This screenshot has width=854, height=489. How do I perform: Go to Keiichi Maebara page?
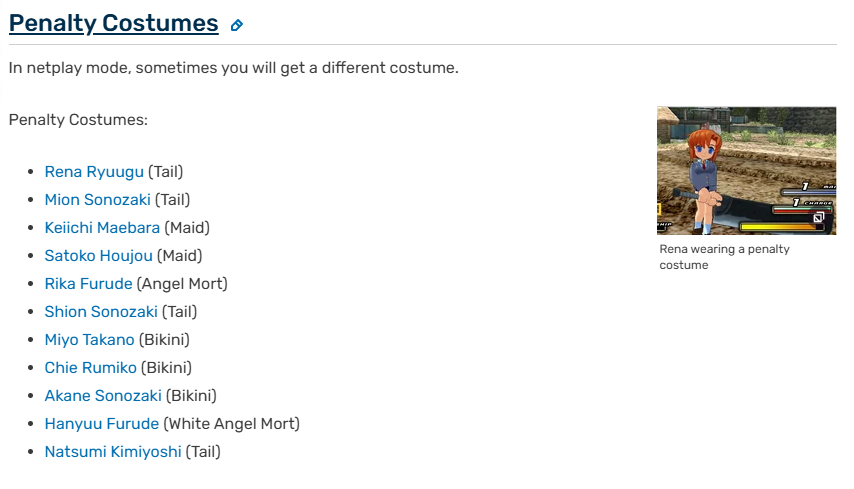[102, 228]
